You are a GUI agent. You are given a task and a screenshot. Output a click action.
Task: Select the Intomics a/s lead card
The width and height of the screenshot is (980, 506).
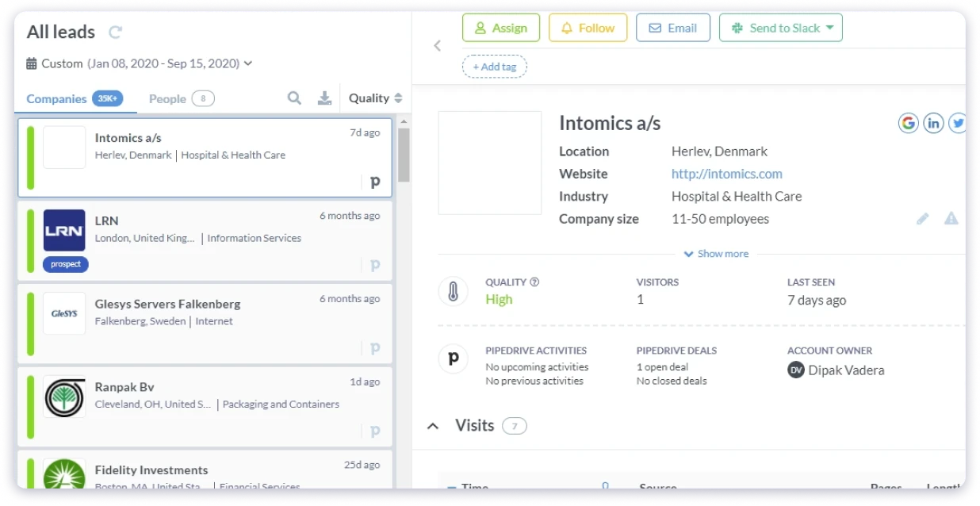click(x=205, y=158)
